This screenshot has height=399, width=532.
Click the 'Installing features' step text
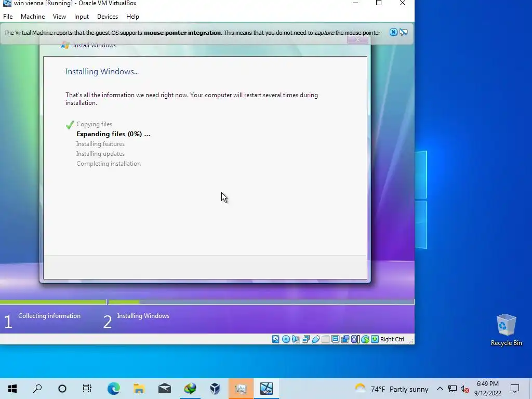(x=100, y=144)
